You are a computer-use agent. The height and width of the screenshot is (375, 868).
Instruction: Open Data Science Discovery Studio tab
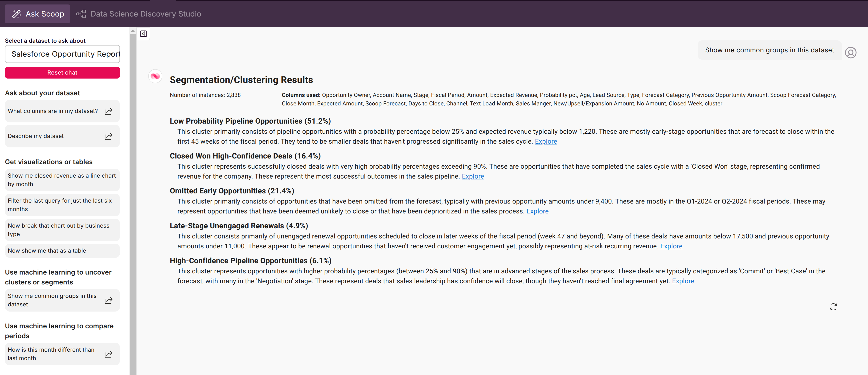point(139,14)
